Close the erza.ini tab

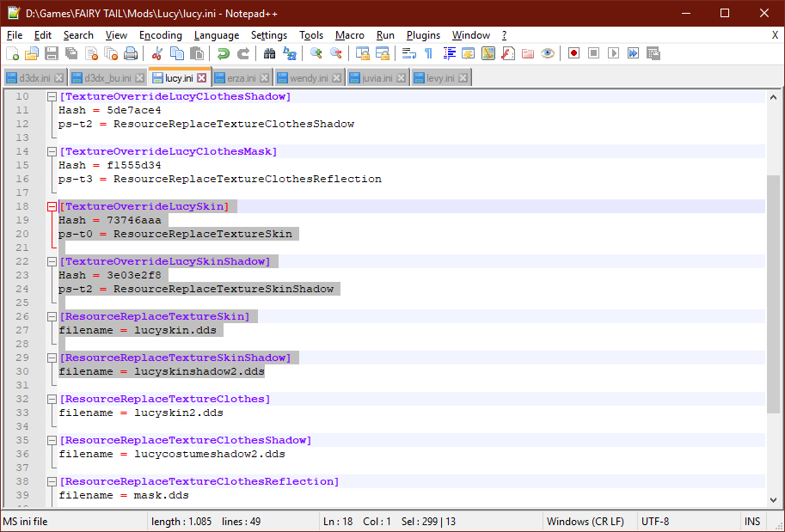coord(264,78)
